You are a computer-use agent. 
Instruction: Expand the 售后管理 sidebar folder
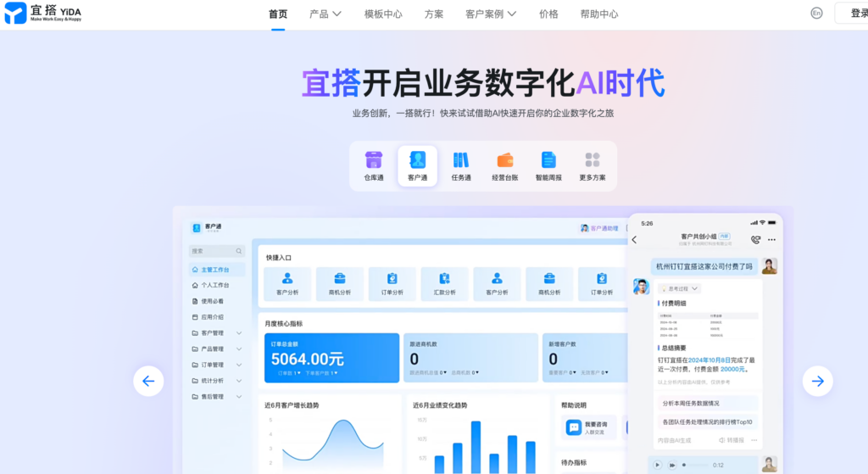pyautogui.click(x=239, y=397)
